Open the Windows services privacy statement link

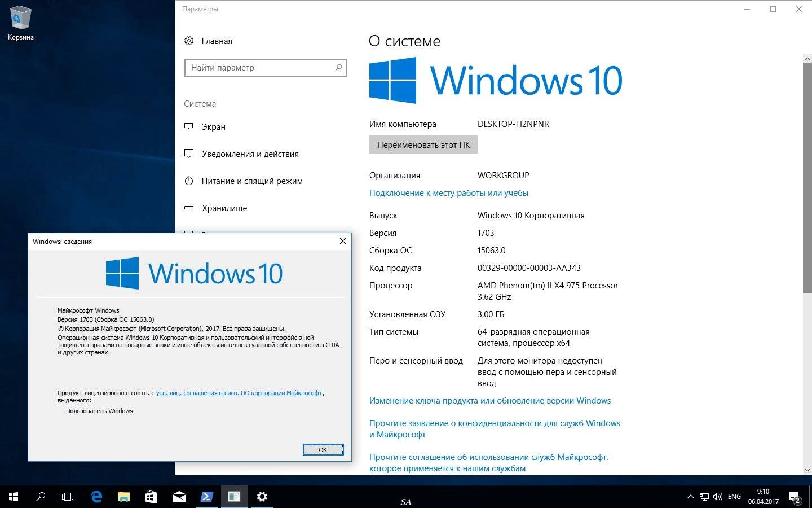coord(495,429)
